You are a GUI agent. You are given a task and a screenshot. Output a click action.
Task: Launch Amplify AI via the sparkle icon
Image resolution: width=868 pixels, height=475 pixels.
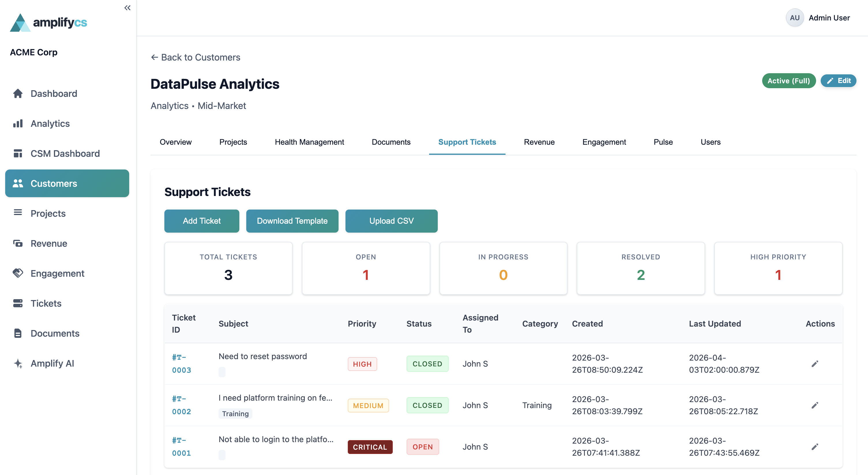coord(18,363)
